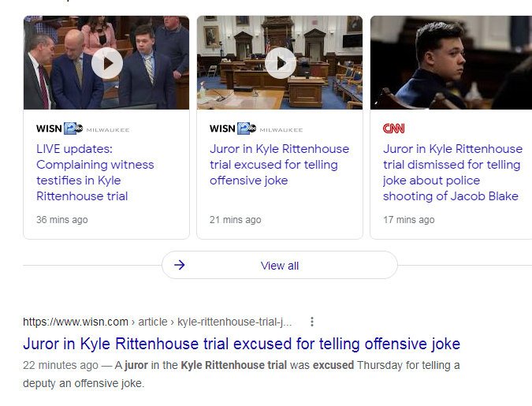Image resolution: width=532 pixels, height=406 pixels.
Task: Play the LIVE updates witness video
Action: (x=107, y=63)
